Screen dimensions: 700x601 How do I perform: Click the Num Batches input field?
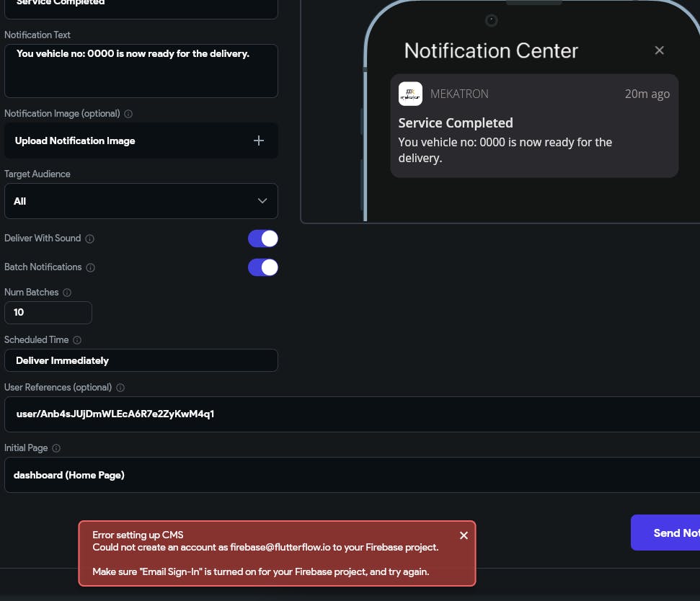coord(48,313)
